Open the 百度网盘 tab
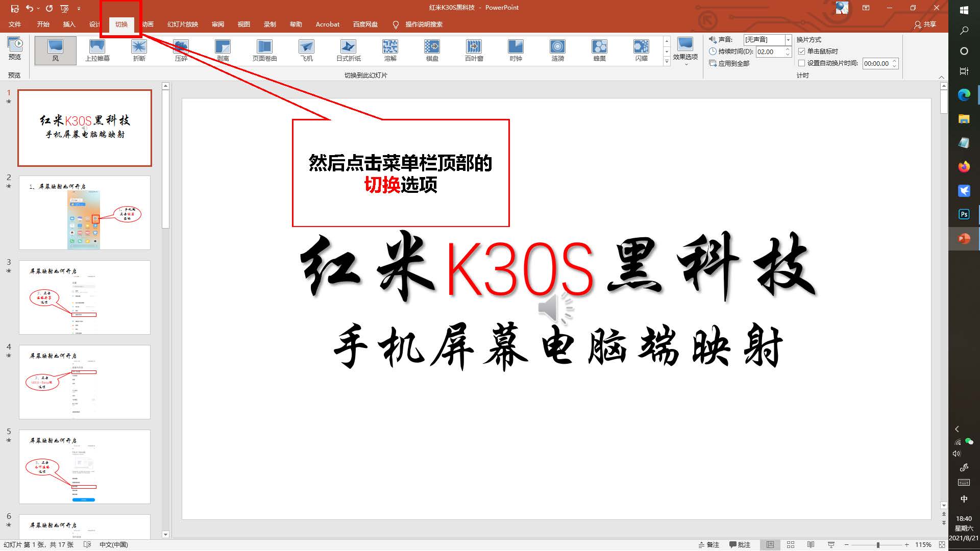 click(x=365, y=24)
